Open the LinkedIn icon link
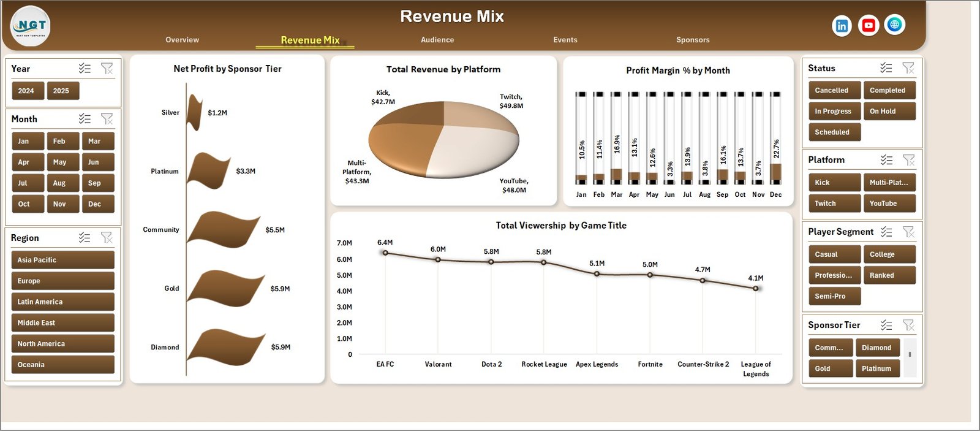Screen dimensions: 980x431 (842, 25)
